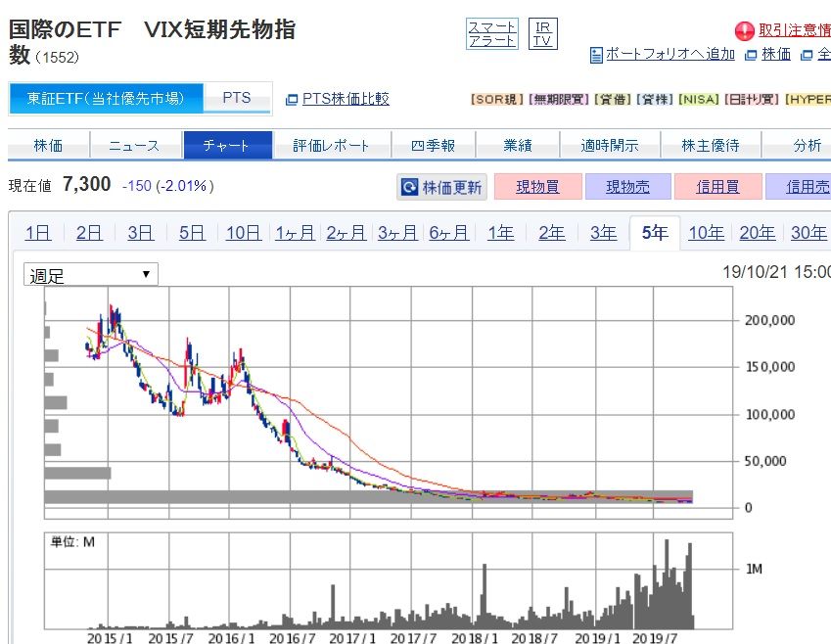Open the ニュース tab
The image size is (831, 644).
pos(134,145)
